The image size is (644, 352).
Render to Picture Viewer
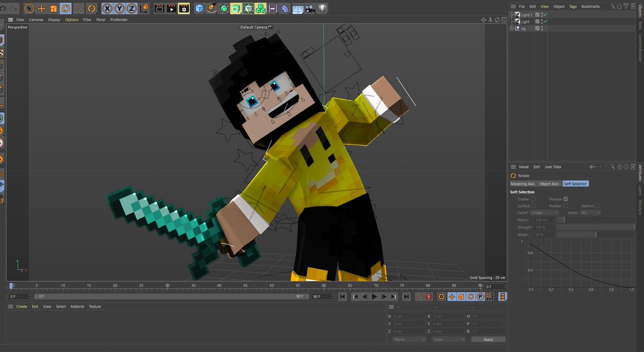pyautogui.click(x=171, y=9)
